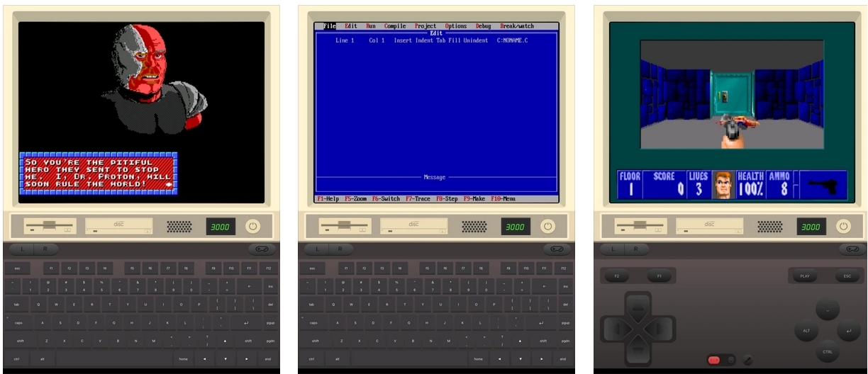Tap the home key on left keyboard

point(184,358)
